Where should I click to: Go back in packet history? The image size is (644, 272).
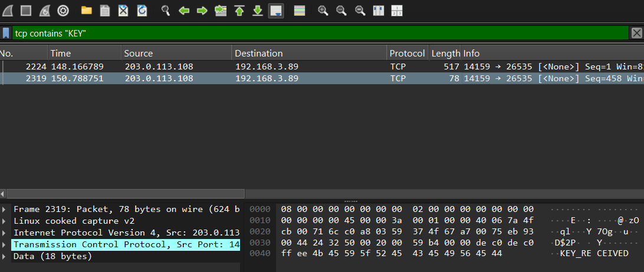[183, 11]
